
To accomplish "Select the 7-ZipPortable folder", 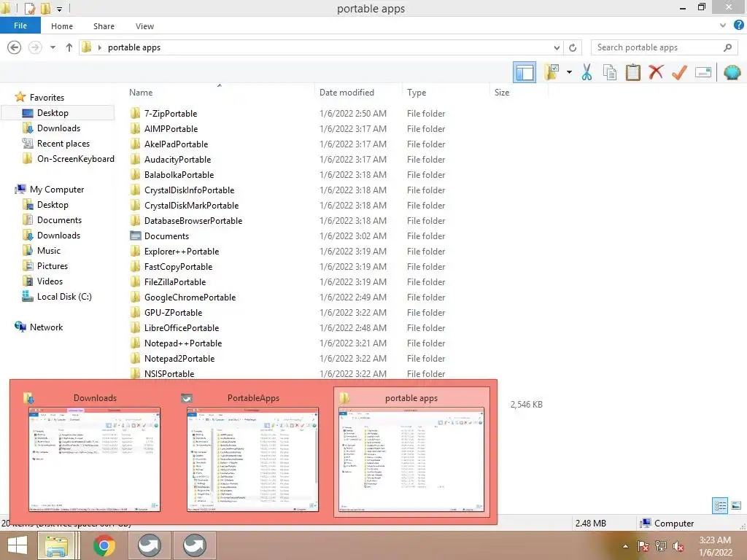I will tap(171, 113).
